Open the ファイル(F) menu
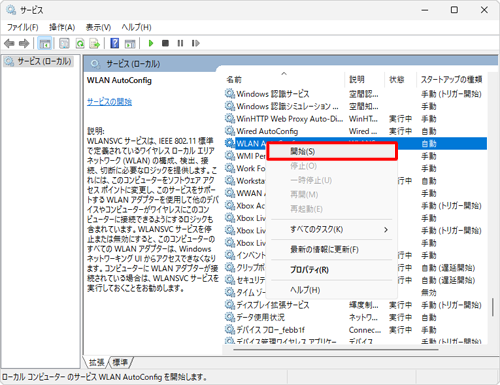Viewport: 500px width, 385px height. [23, 27]
